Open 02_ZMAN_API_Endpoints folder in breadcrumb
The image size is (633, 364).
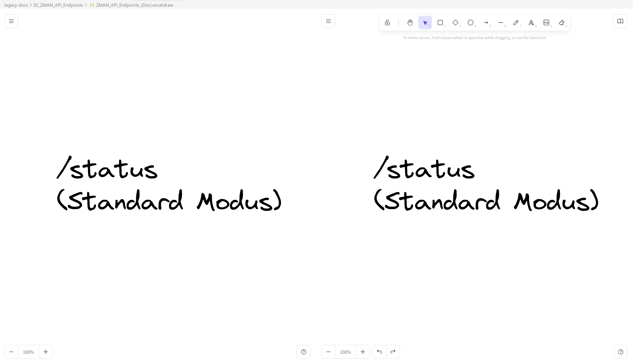58,5
